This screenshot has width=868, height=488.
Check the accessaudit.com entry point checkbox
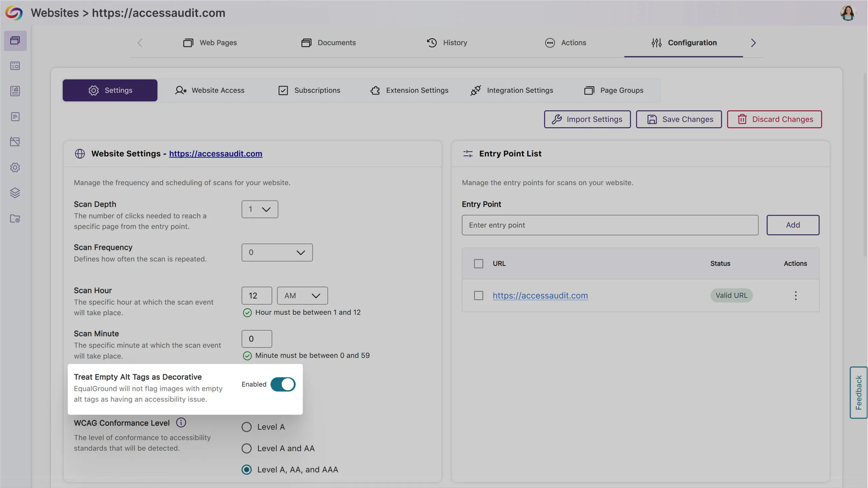click(x=478, y=296)
